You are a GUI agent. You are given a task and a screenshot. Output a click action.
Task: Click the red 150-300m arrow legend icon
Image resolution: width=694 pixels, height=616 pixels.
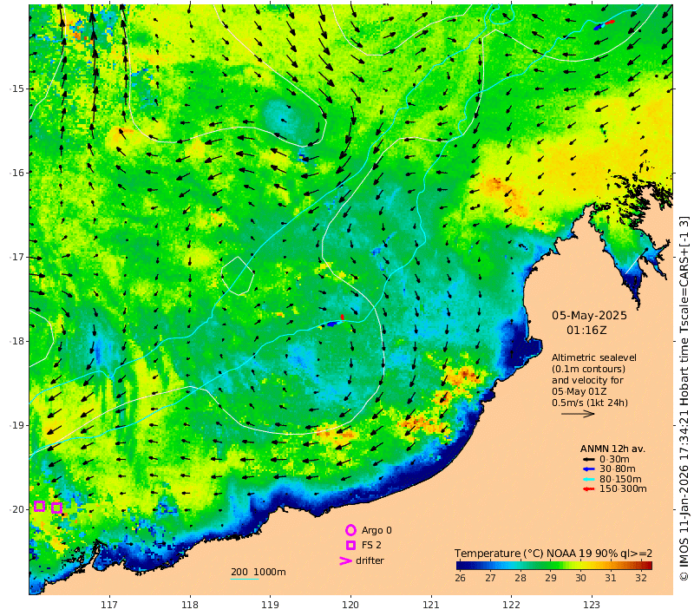tap(588, 489)
